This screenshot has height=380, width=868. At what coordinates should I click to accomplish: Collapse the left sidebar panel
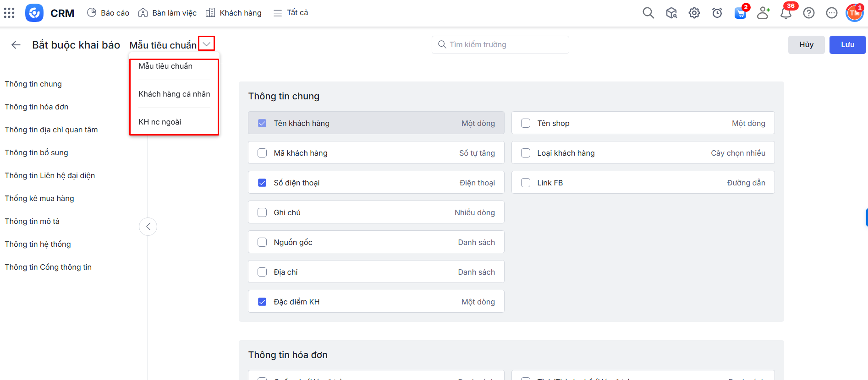pos(148,227)
